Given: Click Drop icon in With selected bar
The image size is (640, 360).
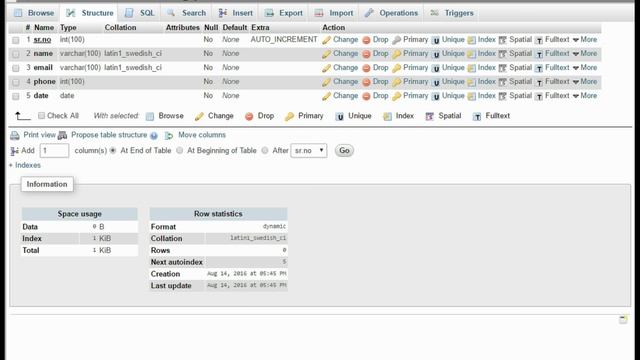Looking at the screenshot, I should 249,116.
